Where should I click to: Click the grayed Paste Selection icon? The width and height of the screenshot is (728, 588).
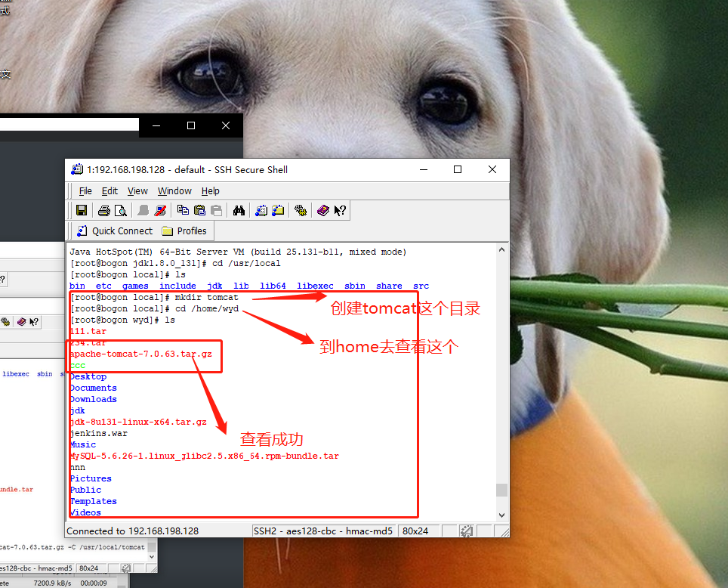tap(216, 211)
